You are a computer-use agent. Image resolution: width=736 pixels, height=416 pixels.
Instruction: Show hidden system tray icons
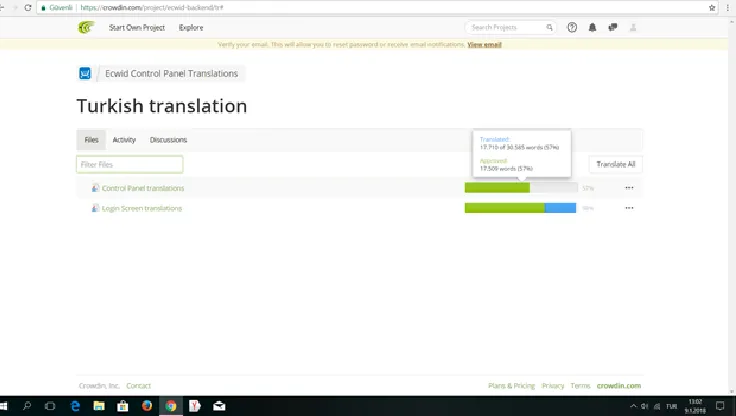[x=633, y=406]
